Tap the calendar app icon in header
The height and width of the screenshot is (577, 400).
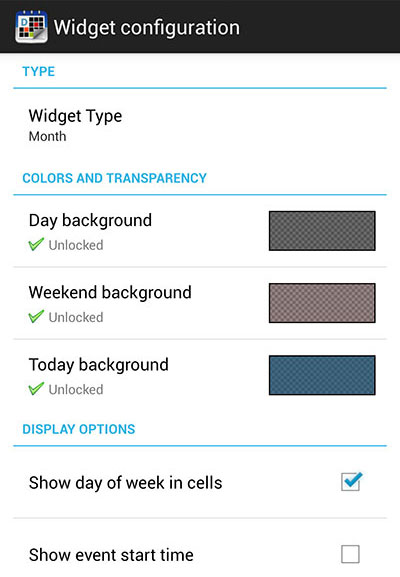(31, 27)
